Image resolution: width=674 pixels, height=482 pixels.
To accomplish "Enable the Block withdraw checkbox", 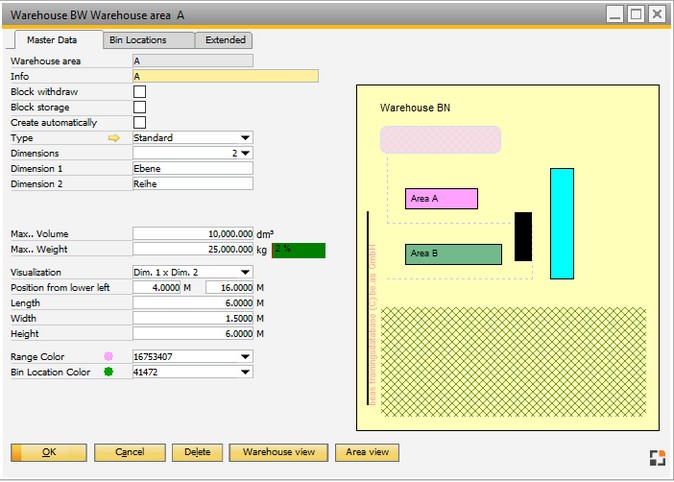I will click(x=139, y=92).
